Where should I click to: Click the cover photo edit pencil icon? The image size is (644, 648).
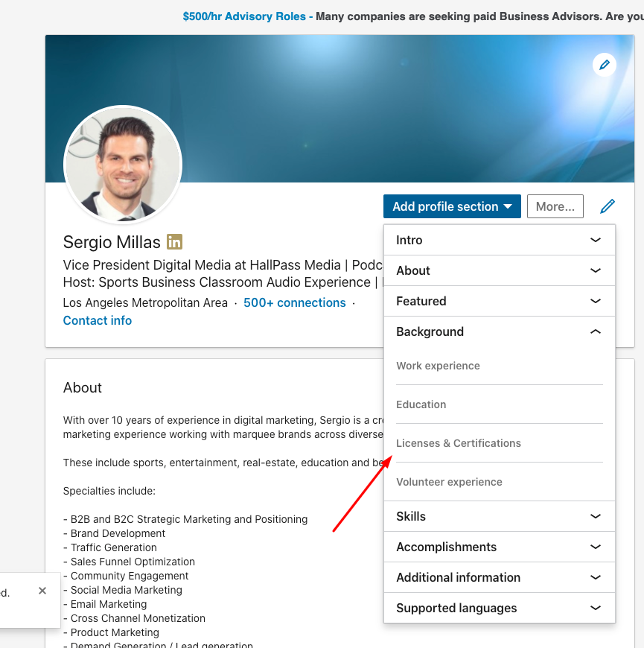(605, 66)
